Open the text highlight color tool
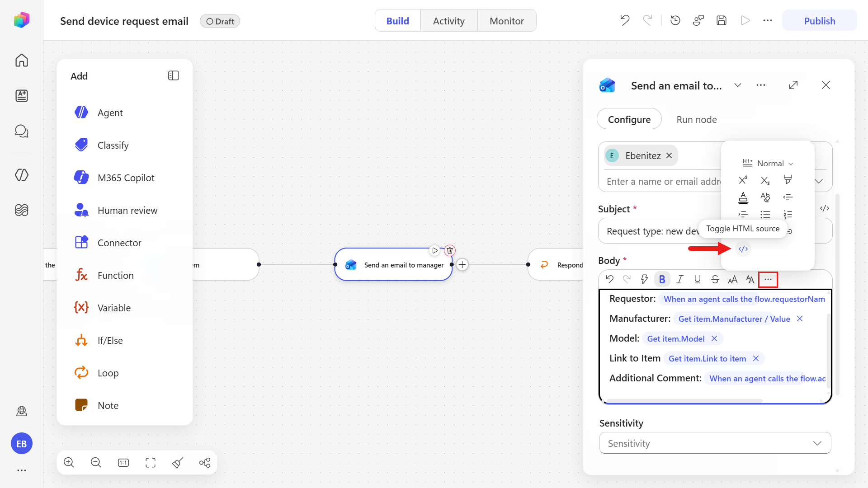868x488 pixels. pyautogui.click(x=788, y=180)
